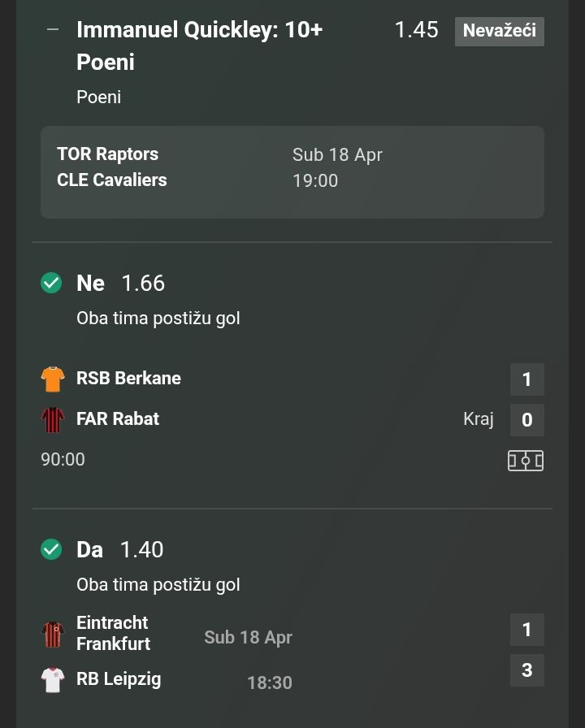Click the FAR Rabat striped jersey icon
This screenshot has width=585, height=728.
coord(53,419)
